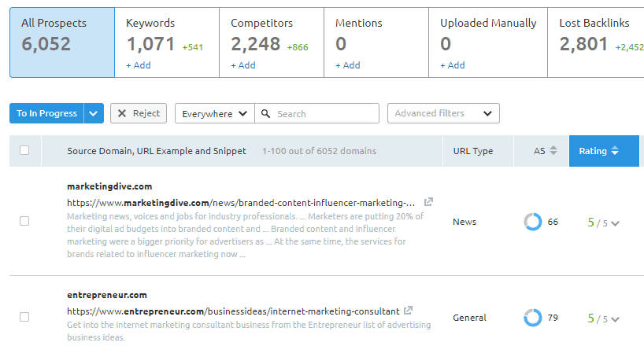This screenshot has width=644, height=357.
Task: Switch to the Keywords tab
Action: 167,42
